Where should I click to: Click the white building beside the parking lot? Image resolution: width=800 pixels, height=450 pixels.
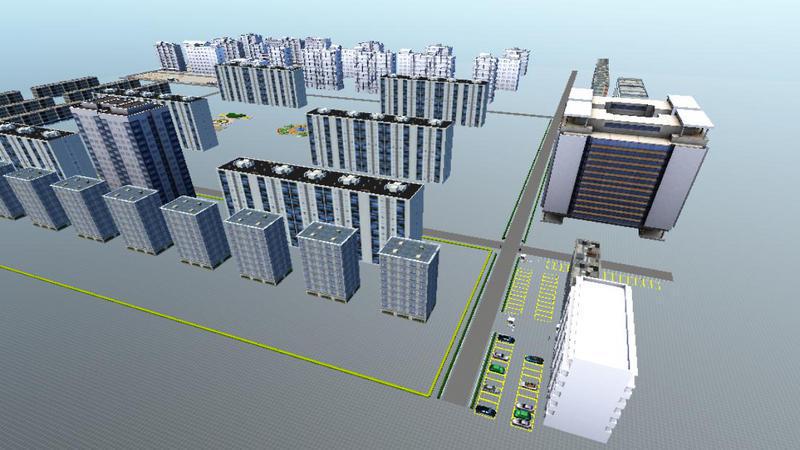point(598,355)
